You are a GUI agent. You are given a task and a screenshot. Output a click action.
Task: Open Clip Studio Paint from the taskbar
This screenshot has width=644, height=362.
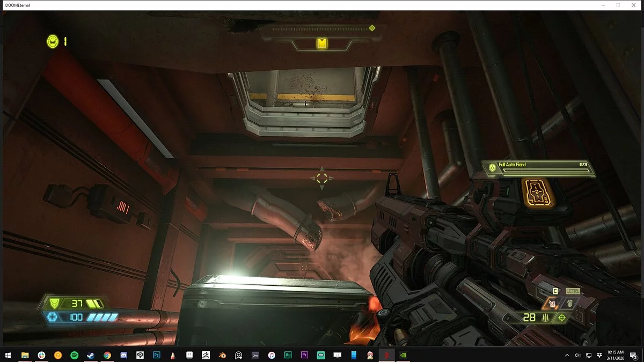(x=140, y=355)
